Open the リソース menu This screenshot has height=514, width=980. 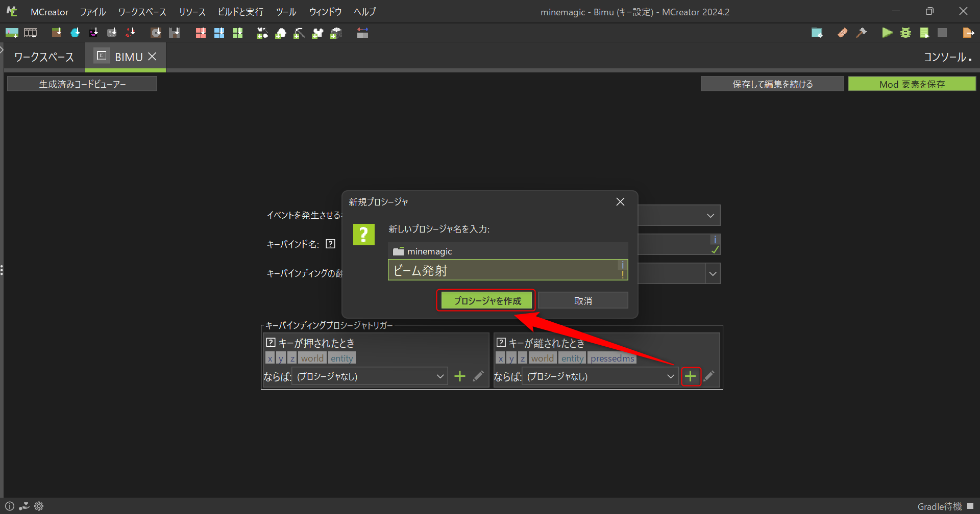192,12
